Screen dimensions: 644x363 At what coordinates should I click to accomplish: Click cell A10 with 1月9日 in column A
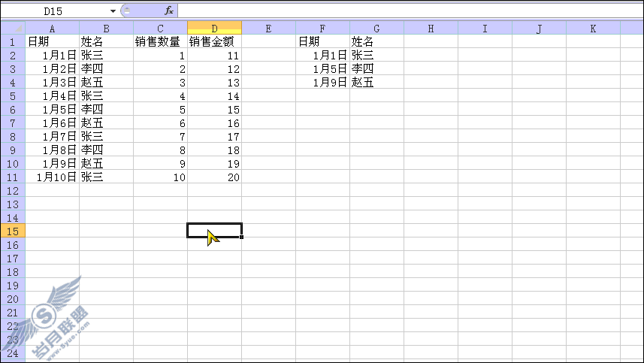[x=52, y=163]
